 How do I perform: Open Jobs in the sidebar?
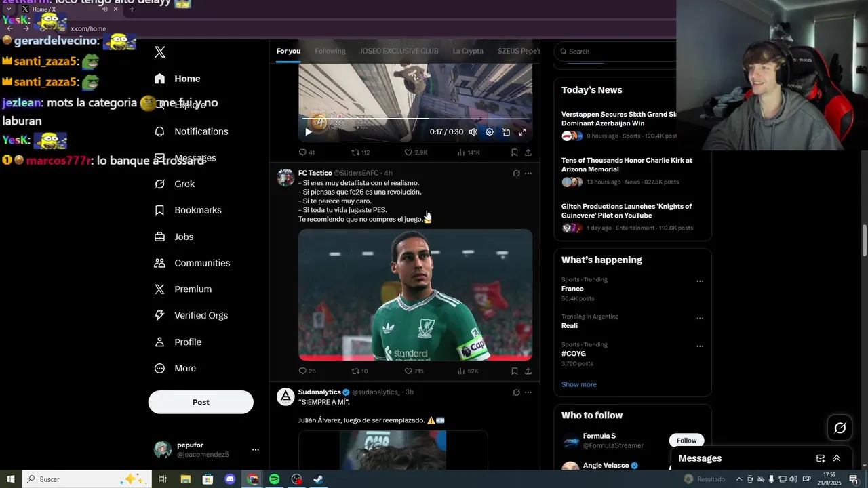(x=174, y=237)
